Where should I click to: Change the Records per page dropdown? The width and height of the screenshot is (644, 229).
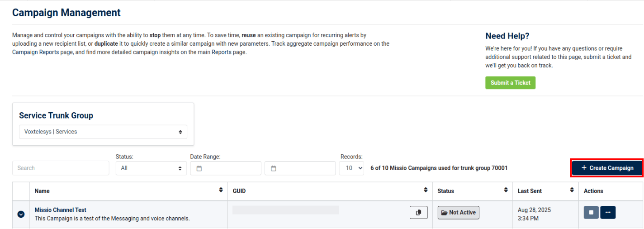(351, 168)
